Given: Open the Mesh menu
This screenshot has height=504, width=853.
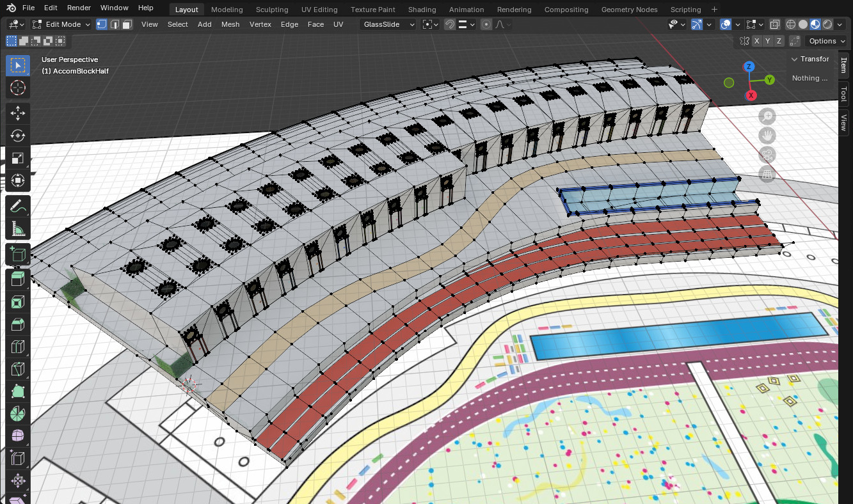Looking at the screenshot, I should click(x=230, y=24).
